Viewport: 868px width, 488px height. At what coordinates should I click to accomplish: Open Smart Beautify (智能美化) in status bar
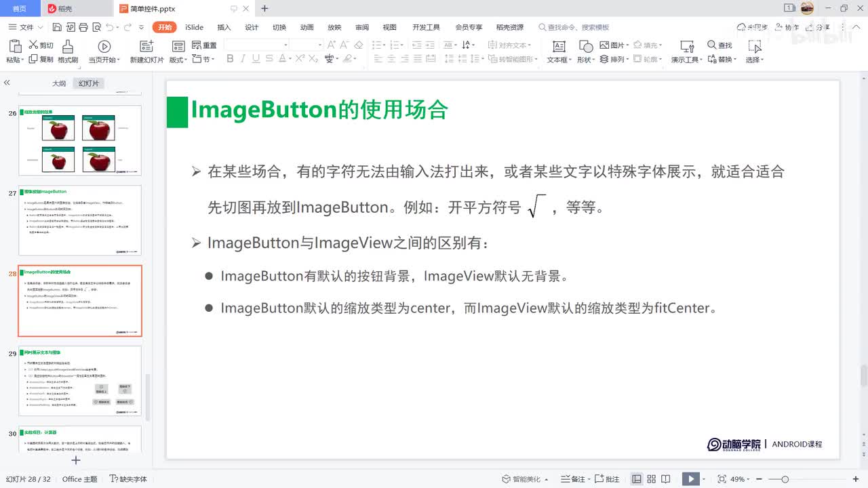pos(526,479)
